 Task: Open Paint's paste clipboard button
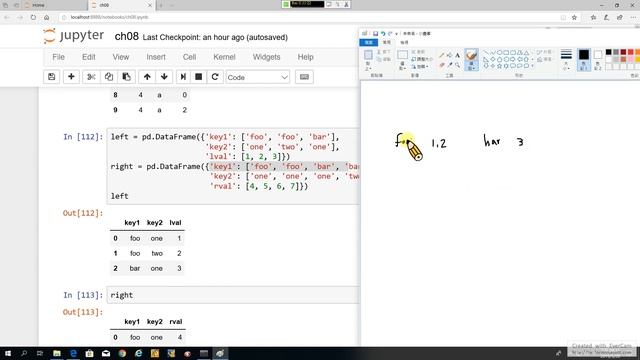click(x=368, y=60)
